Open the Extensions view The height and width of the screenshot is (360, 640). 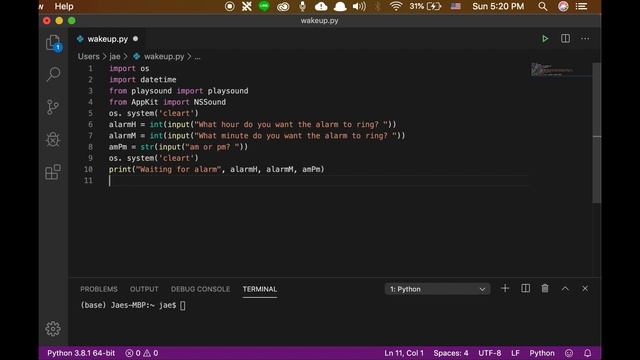[53, 172]
